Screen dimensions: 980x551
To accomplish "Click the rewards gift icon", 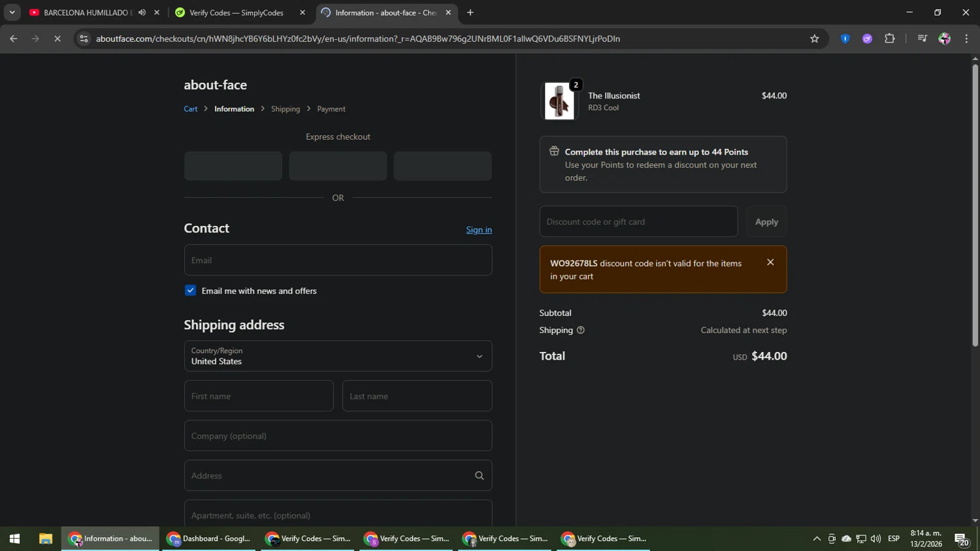I will coord(554,151).
